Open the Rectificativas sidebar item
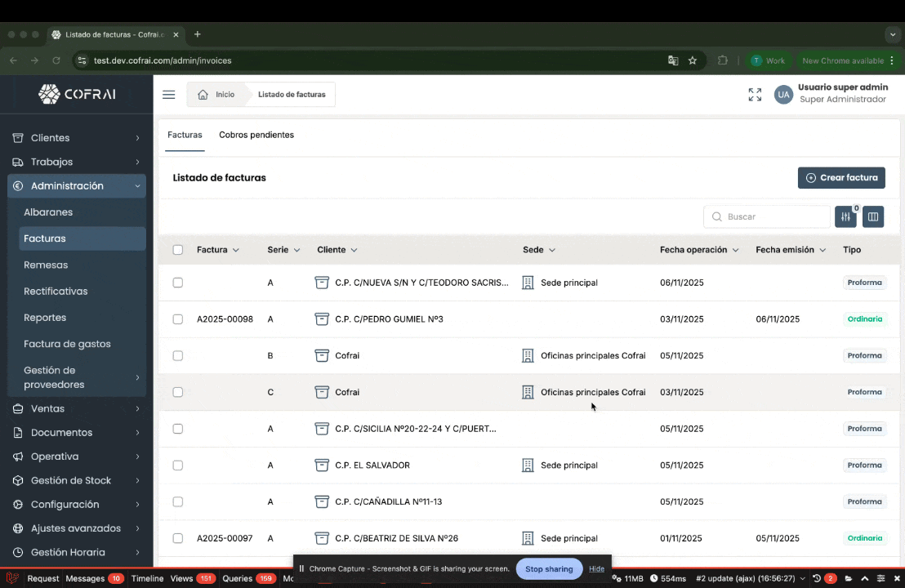Viewport: 905px width, 588px height. pyautogui.click(x=56, y=292)
